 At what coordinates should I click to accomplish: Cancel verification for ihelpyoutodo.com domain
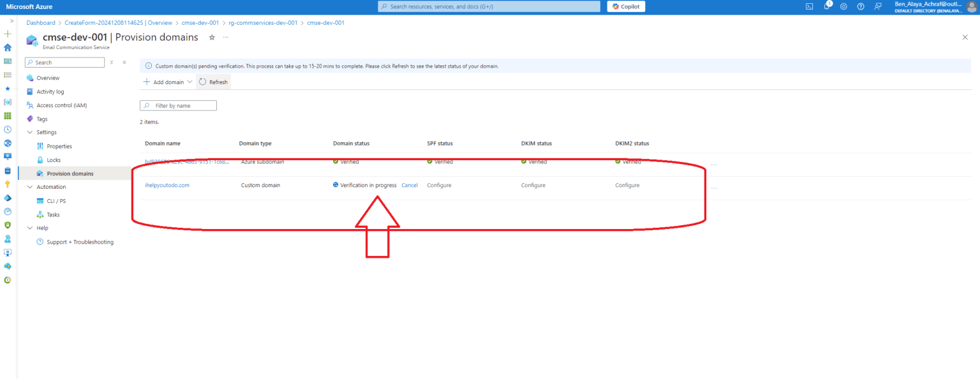coord(409,185)
